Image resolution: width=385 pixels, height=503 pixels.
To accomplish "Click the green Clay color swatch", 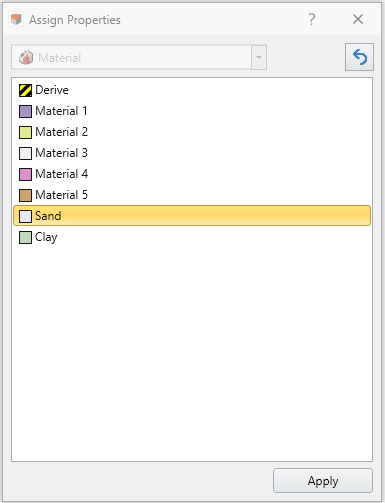I will click(25, 237).
